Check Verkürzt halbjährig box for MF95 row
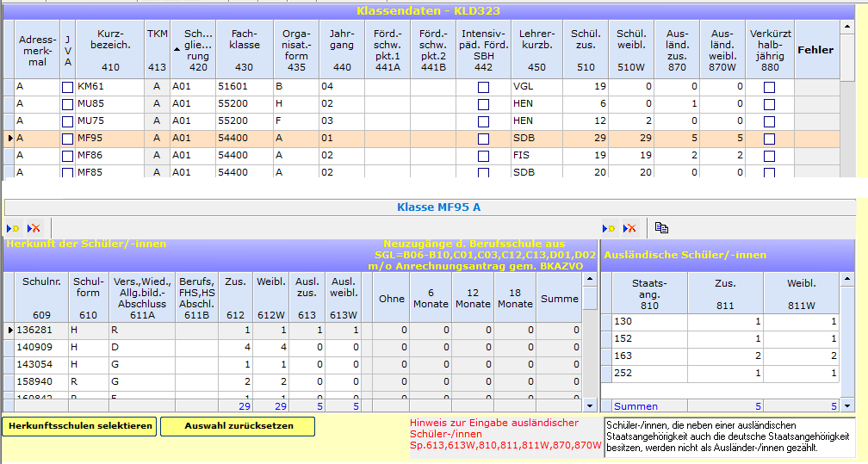 pyautogui.click(x=770, y=139)
